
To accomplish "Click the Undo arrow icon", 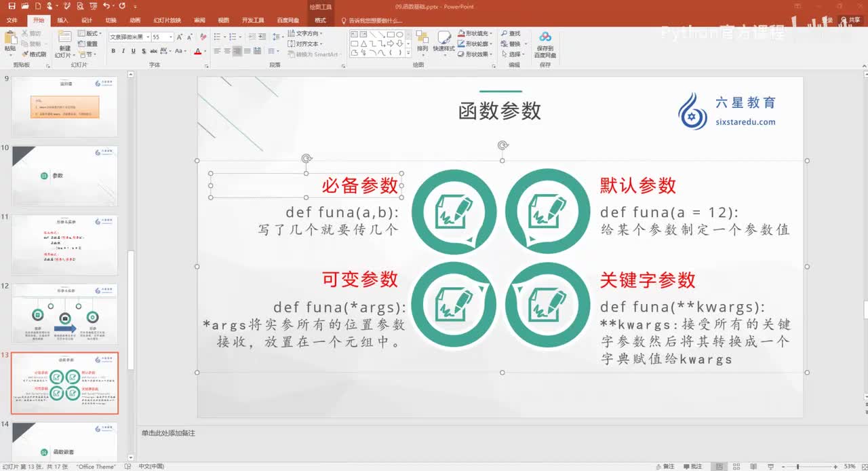I will click(106, 5).
